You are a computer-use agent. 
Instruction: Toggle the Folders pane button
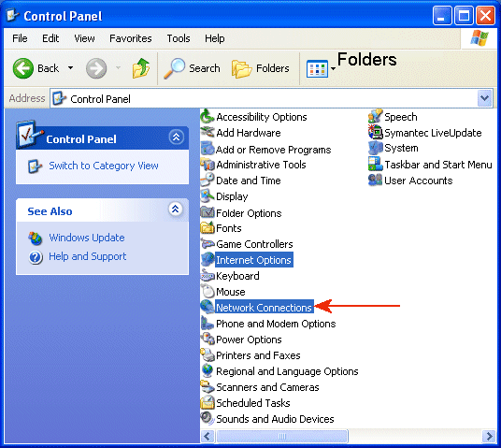click(261, 68)
